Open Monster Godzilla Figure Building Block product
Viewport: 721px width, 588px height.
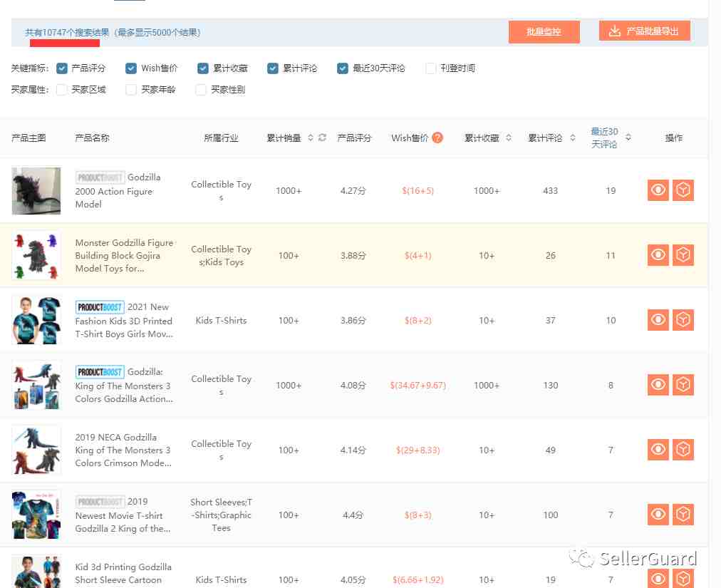pos(124,255)
